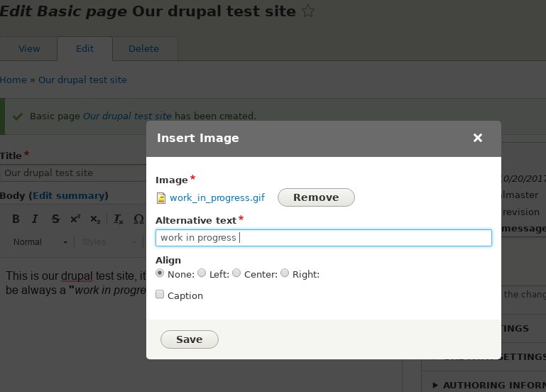
Task: Apply Subscript formatting
Action: click(x=95, y=219)
